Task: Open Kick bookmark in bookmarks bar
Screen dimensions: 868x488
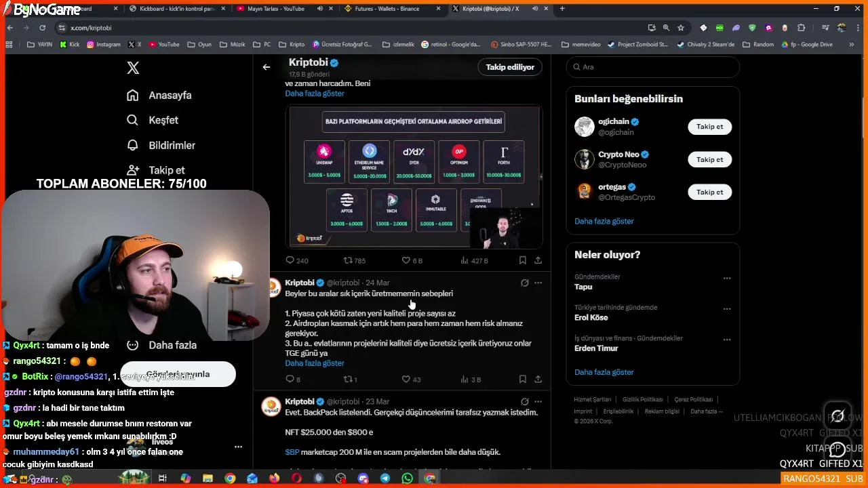Action: (x=70, y=44)
